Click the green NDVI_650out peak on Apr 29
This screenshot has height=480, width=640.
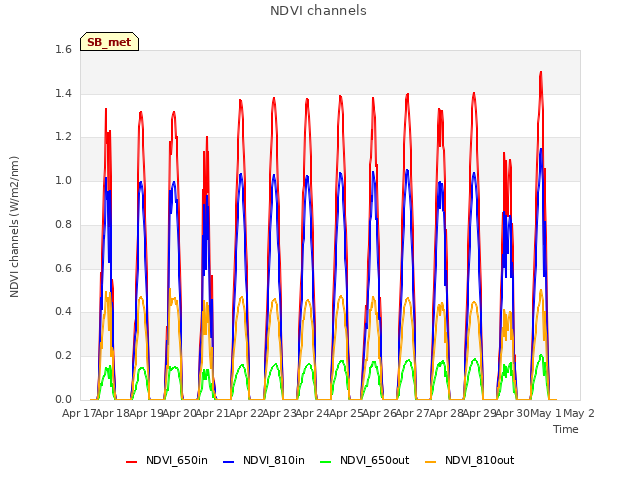point(475,360)
